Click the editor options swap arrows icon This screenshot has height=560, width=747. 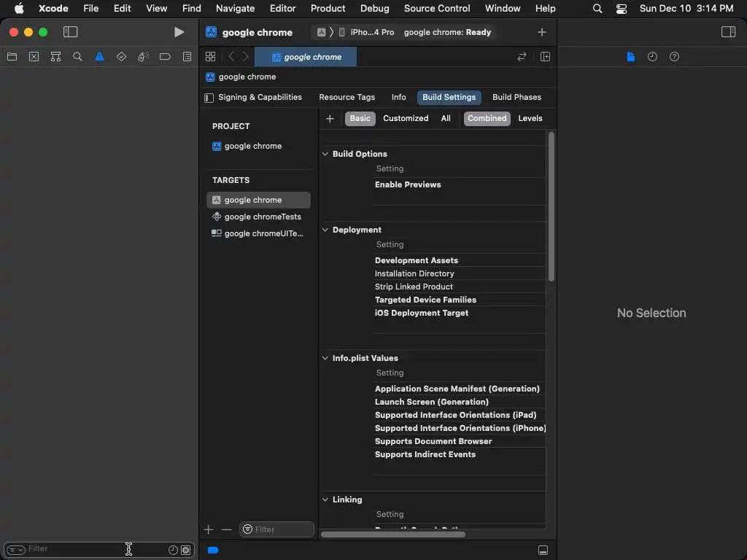522,57
